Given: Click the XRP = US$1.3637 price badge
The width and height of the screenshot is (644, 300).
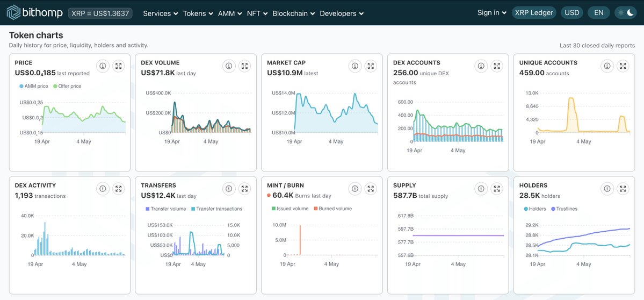Looking at the screenshot, I should coord(100,13).
